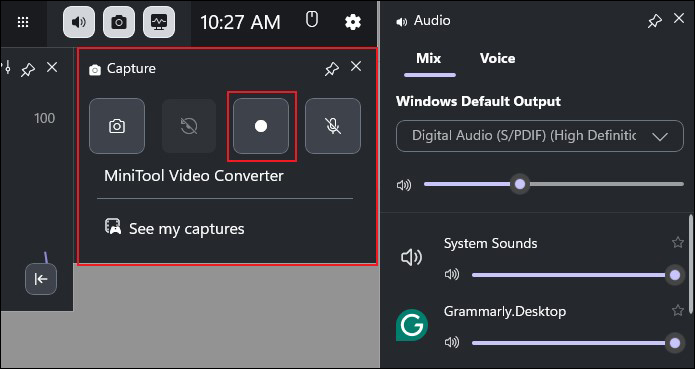This screenshot has height=369, width=695.
Task: Mute System Sounds small speaker icon
Action: tap(452, 275)
